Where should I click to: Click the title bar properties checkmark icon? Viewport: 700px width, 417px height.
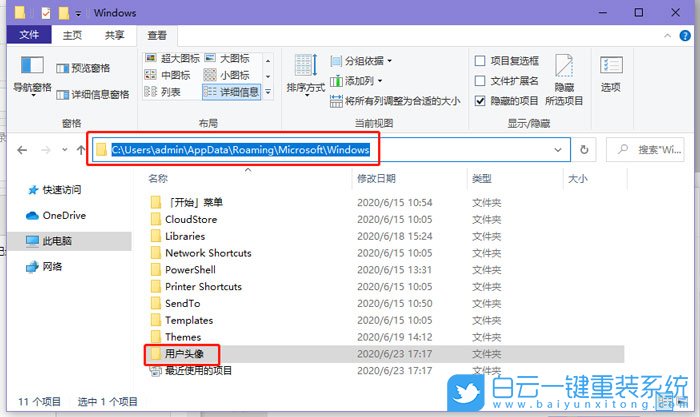(46, 13)
